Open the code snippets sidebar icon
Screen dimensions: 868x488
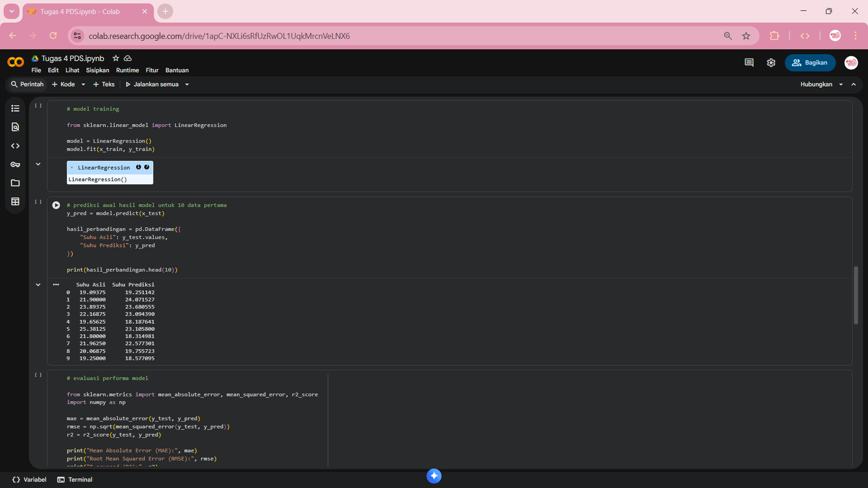(x=15, y=146)
